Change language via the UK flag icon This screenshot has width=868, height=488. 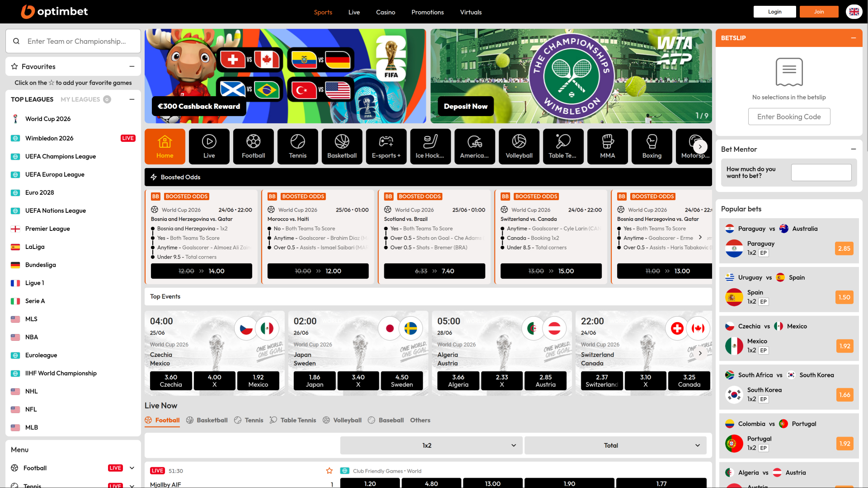pos(854,12)
